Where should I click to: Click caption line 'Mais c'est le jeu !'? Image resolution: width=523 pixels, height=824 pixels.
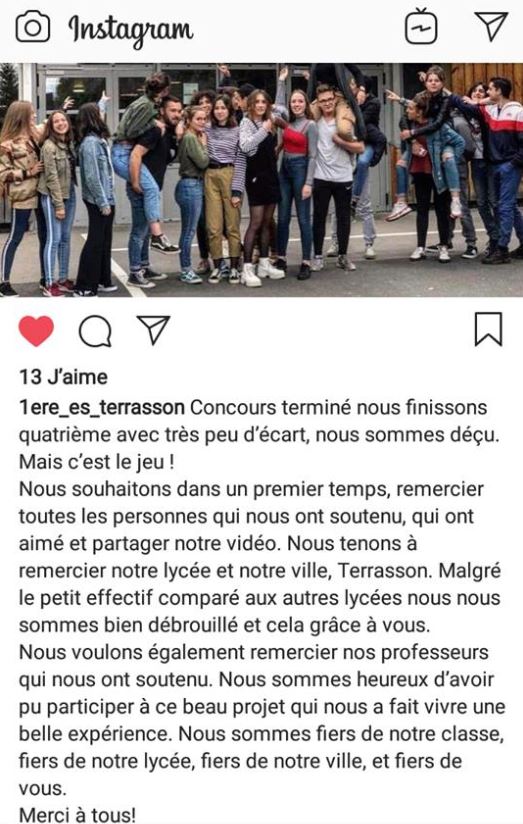[x=97, y=462]
